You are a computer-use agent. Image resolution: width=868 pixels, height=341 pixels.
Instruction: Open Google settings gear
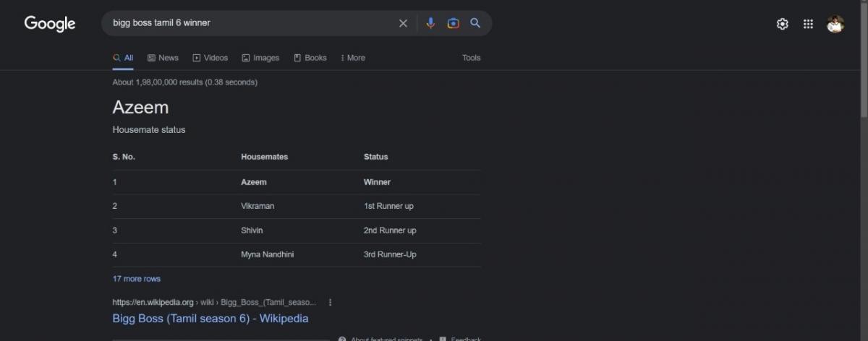tap(782, 24)
